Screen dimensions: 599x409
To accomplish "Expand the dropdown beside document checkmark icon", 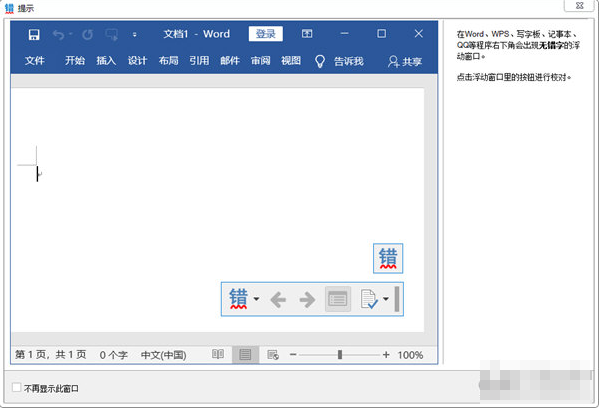I will click(386, 299).
